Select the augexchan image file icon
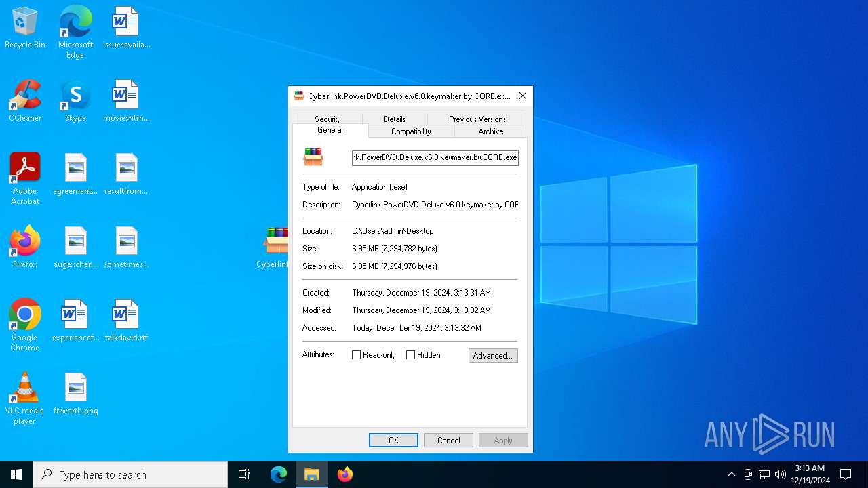868x488 pixels. tap(75, 248)
